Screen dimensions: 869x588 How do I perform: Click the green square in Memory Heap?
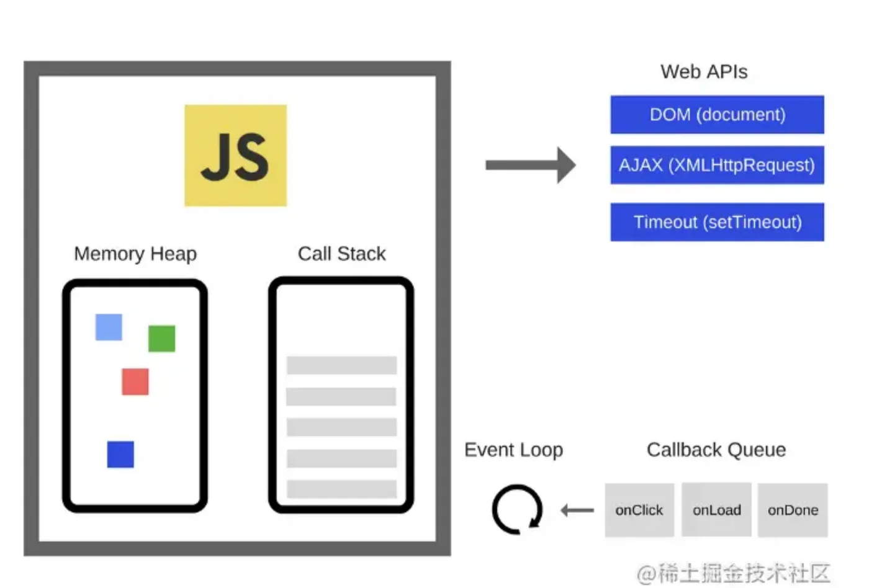161,339
